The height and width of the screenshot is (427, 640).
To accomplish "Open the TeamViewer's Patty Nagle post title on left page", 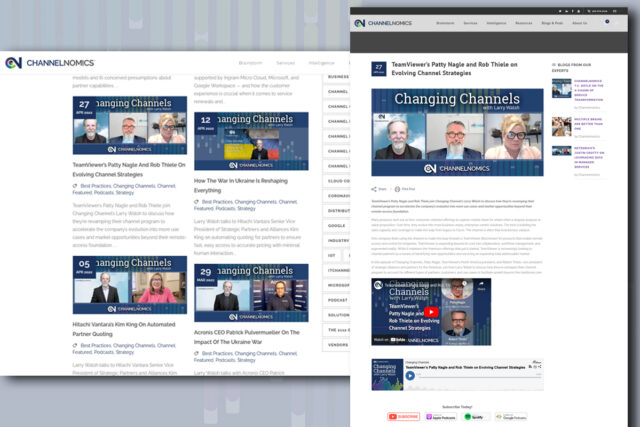I will 129,170.
